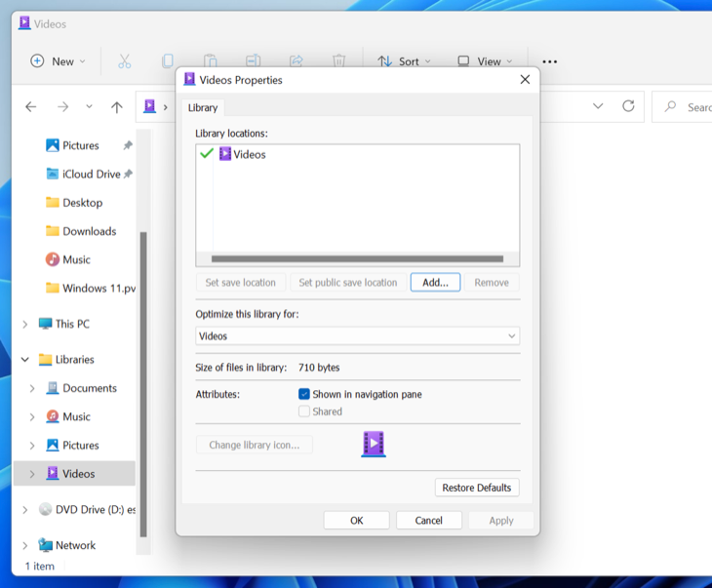Click the Share icon in toolbar
Viewport: 712px width, 588px height.
297,60
